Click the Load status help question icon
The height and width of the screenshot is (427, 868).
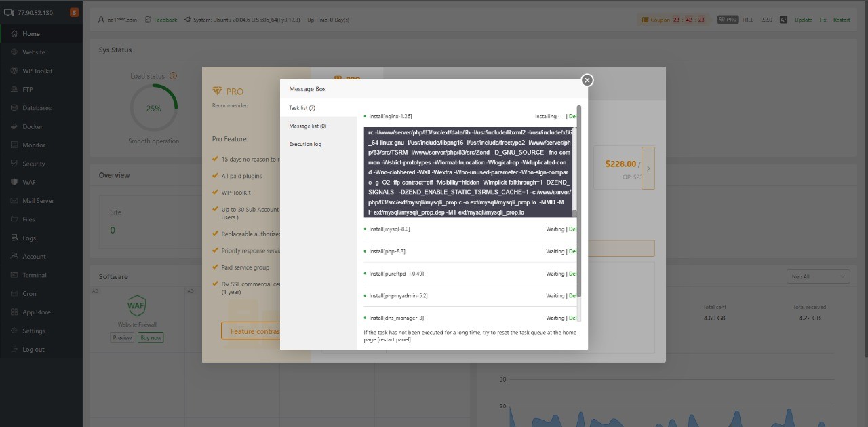[x=173, y=76]
